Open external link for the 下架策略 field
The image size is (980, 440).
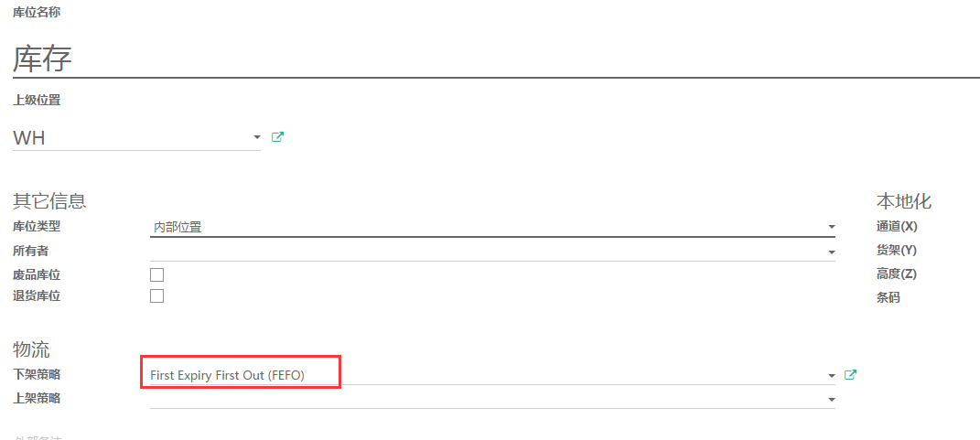(x=850, y=375)
